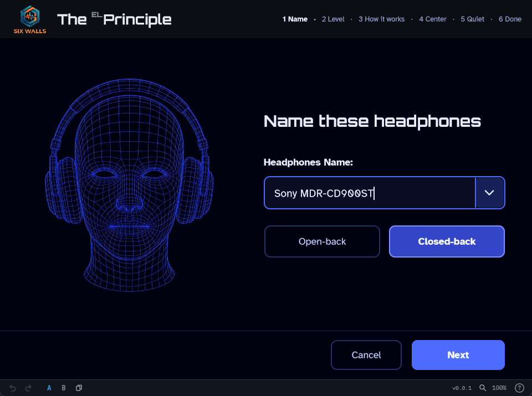Open the 100% zoom level menu
Viewport: 532px width, 396px height.
(499, 388)
